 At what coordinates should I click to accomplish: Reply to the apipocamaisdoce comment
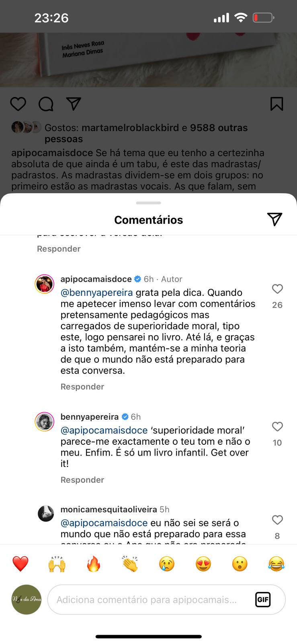click(82, 387)
